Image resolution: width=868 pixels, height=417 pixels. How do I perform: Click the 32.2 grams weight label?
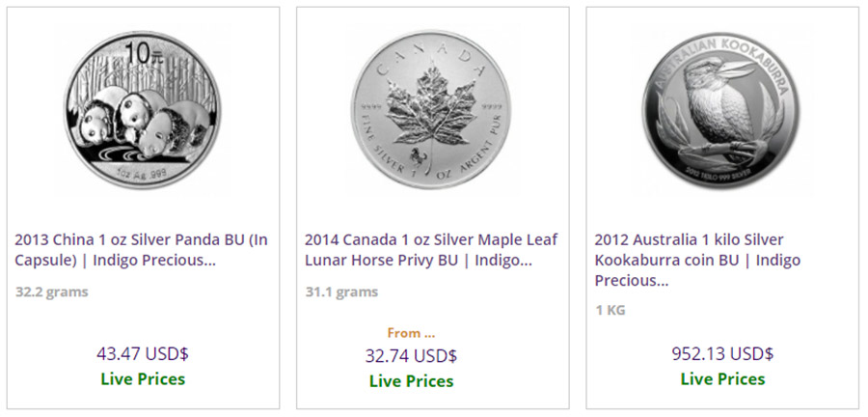pyautogui.click(x=51, y=292)
